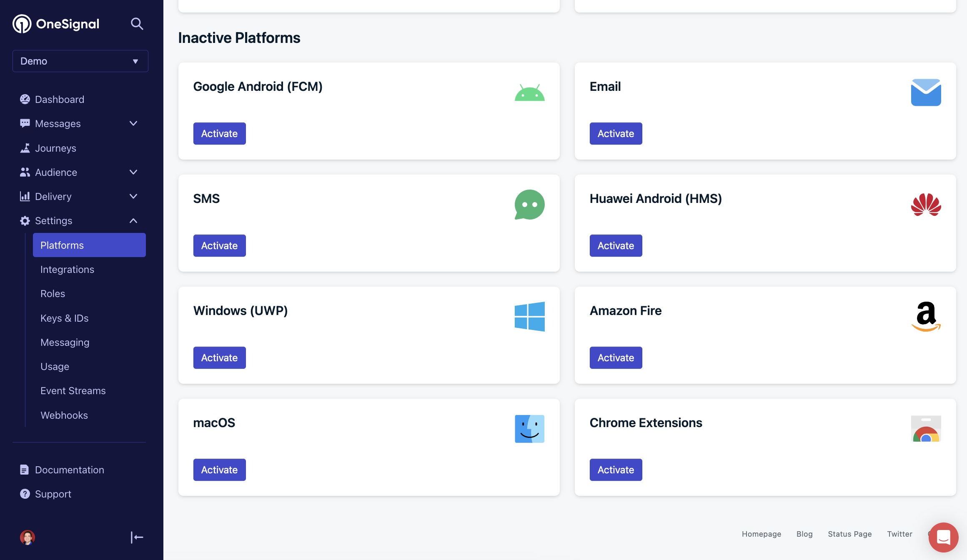Image resolution: width=967 pixels, height=560 pixels.
Task: Click the Inactive Platforms heading
Action: [239, 37]
